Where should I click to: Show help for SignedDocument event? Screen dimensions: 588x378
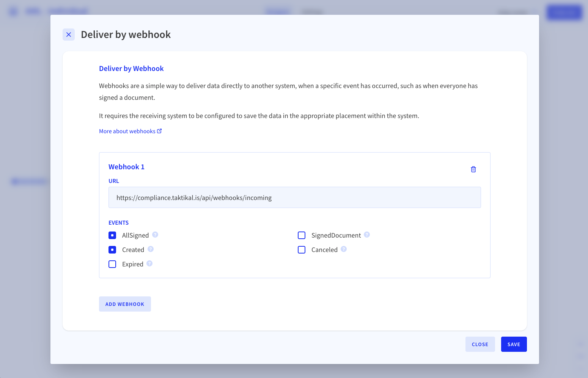[x=367, y=235]
